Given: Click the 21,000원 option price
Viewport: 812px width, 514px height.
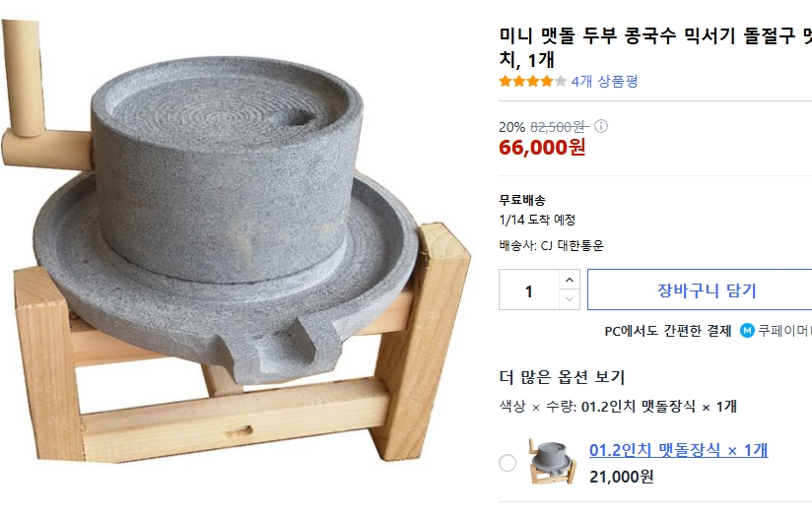Looking at the screenshot, I should pyautogui.click(x=621, y=477).
